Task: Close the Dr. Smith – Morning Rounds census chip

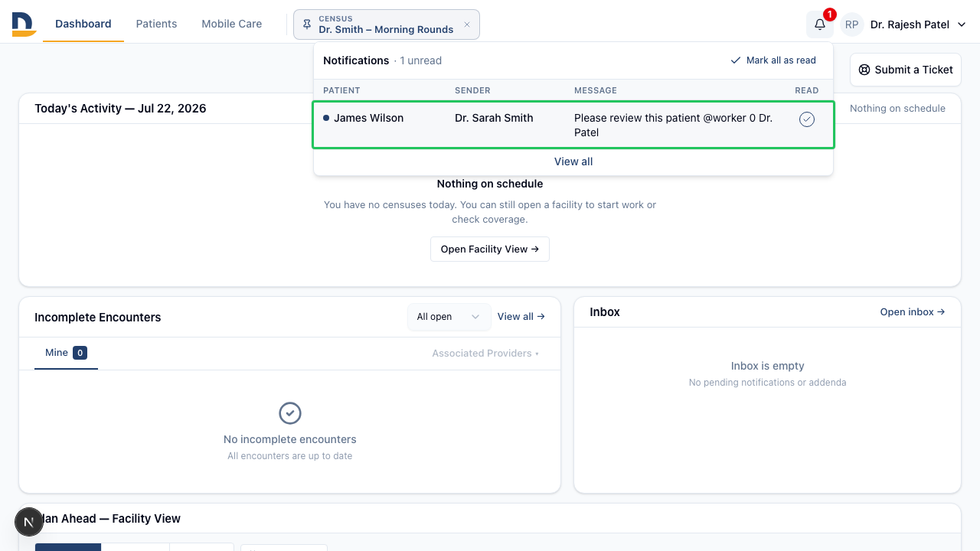Action: click(467, 24)
